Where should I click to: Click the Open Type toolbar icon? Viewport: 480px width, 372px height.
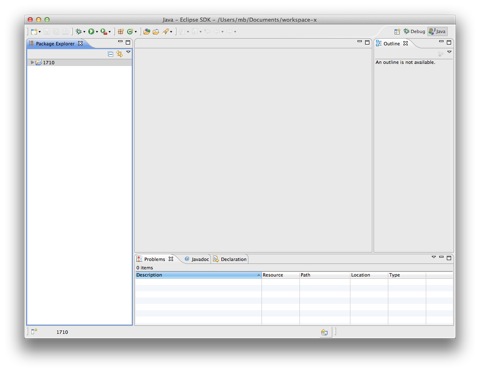point(146,32)
